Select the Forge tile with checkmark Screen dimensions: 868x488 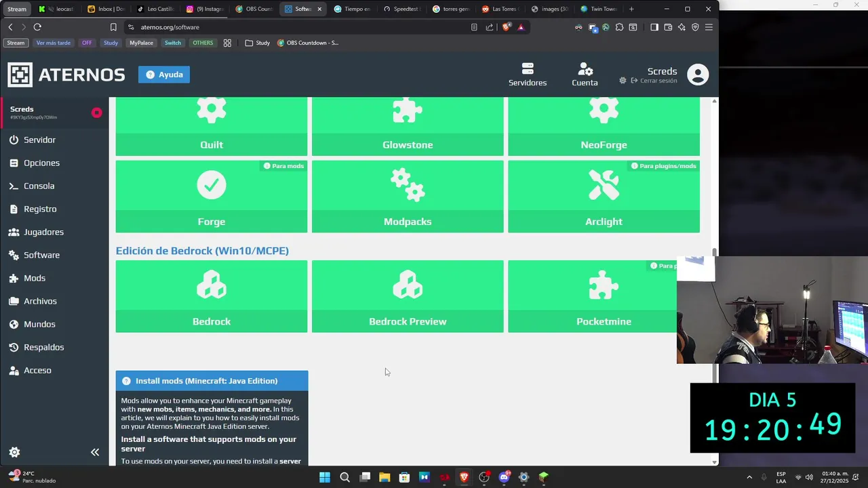(x=211, y=197)
